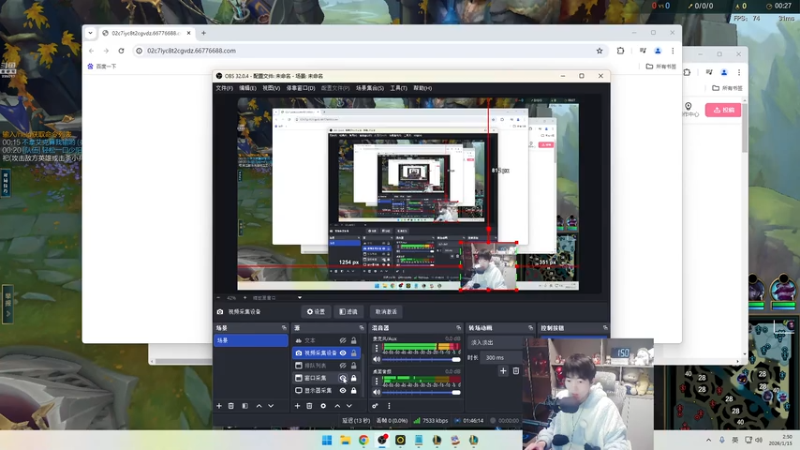Open Windows Start menu
Viewport: 800px width, 450px height.
click(x=327, y=440)
